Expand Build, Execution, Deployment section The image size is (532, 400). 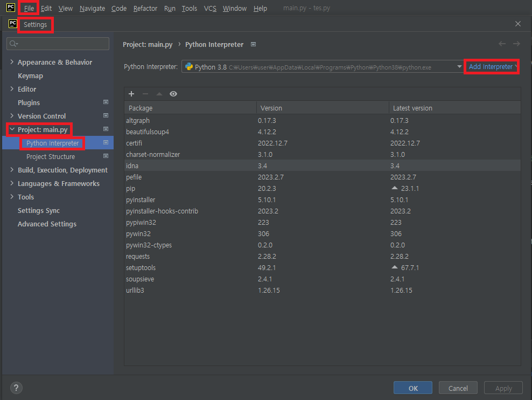[x=12, y=170]
